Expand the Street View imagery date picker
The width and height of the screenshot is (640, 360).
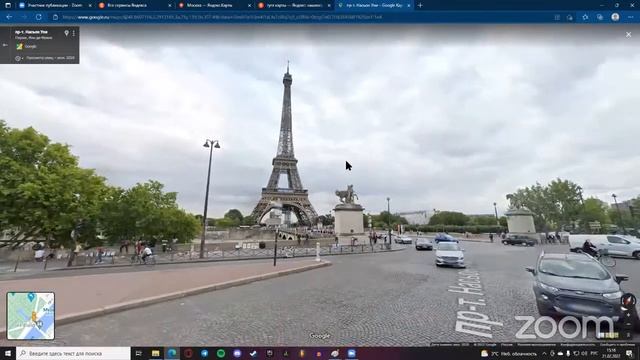(19, 58)
